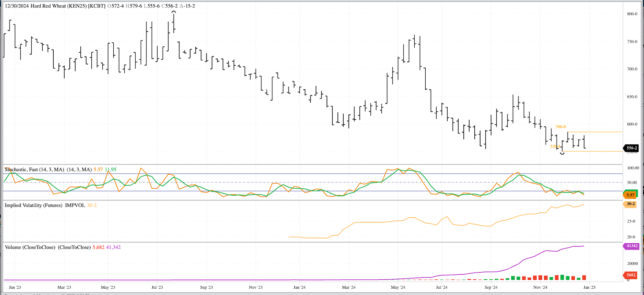Select the orange 5.57 stochastic value badge
644x295 pixels.
pos(631,195)
